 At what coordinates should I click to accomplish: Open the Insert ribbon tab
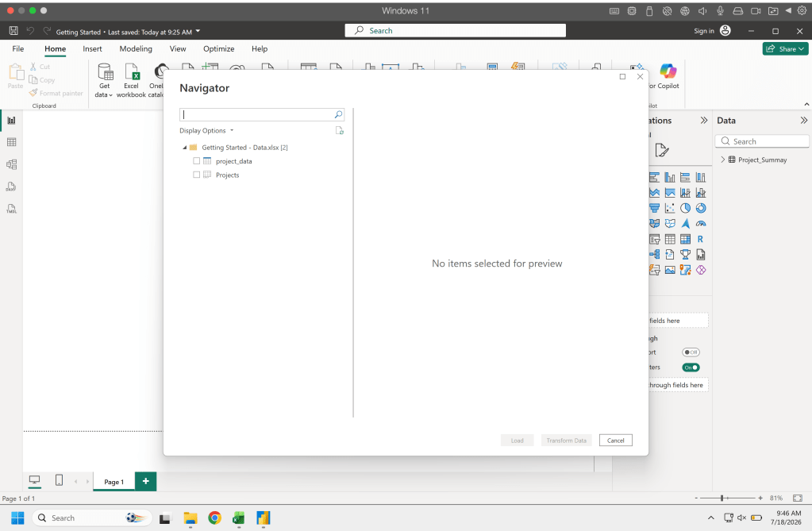pyautogui.click(x=92, y=48)
